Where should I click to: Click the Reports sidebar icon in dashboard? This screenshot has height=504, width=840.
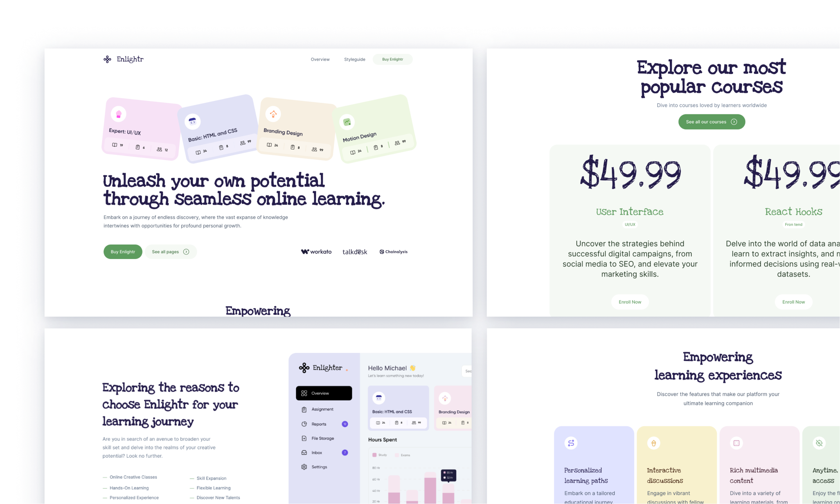pos(304,424)
